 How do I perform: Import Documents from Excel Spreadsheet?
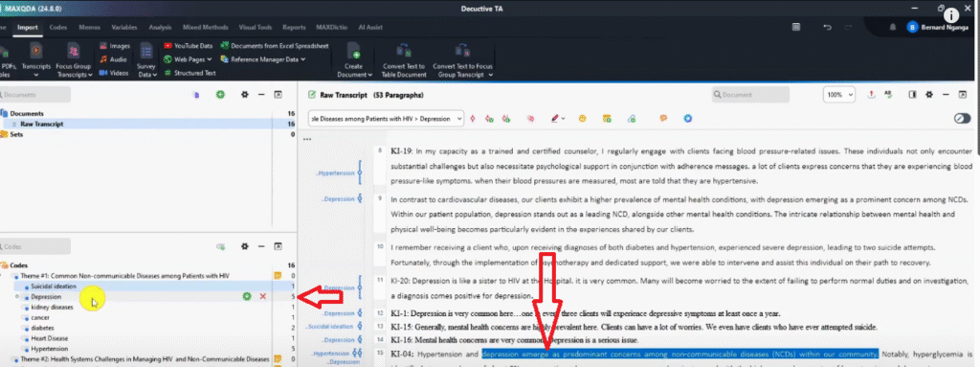point(275,46)
